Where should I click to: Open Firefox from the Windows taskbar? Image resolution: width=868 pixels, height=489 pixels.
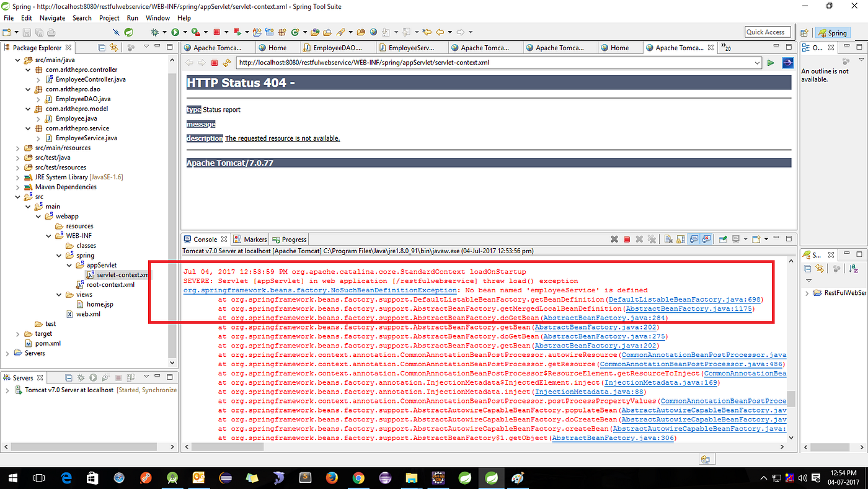click(x=331, y=478)
